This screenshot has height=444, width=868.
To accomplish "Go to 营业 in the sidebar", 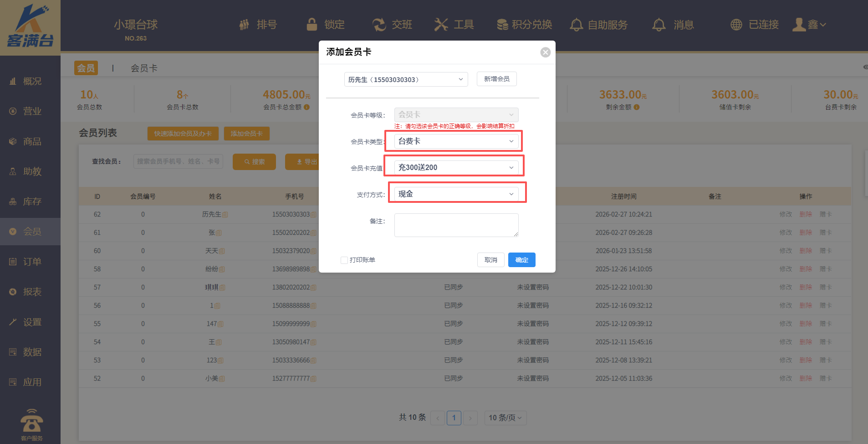I will (31, 111).
